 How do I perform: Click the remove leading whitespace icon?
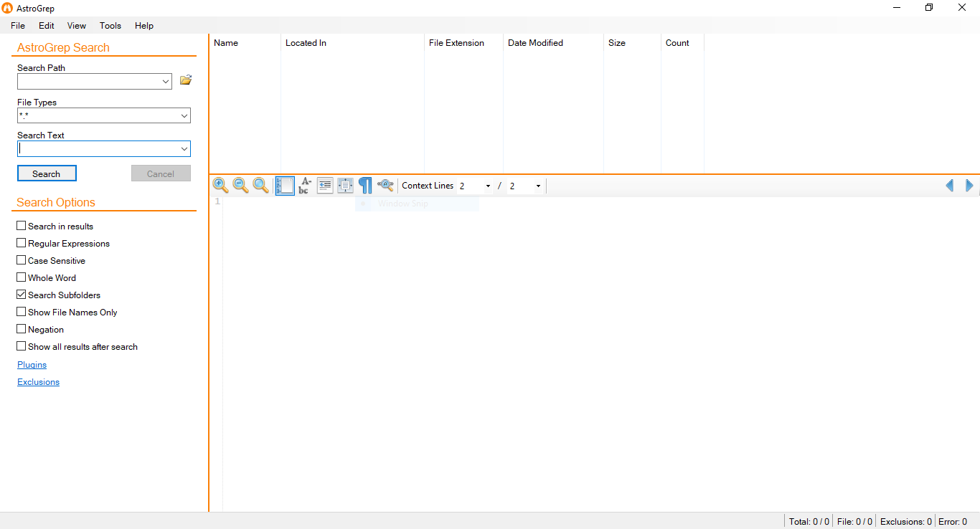click(x=325, y=186)
